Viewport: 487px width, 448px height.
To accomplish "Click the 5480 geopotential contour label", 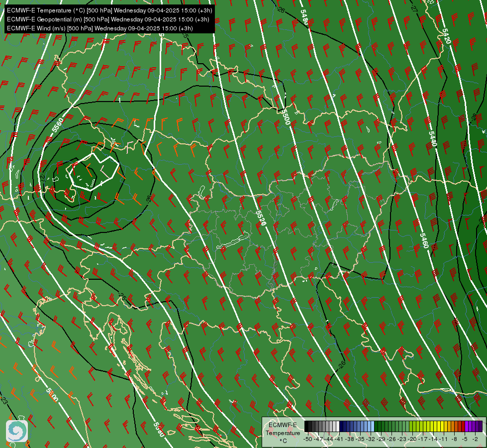I will click(304, 18).
